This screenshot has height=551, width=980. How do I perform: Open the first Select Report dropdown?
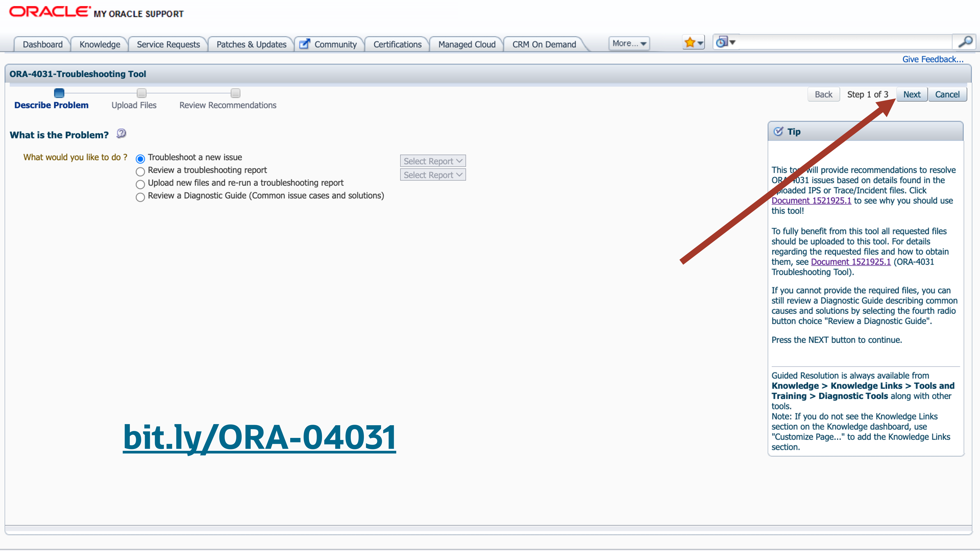[x=433, y=161]
